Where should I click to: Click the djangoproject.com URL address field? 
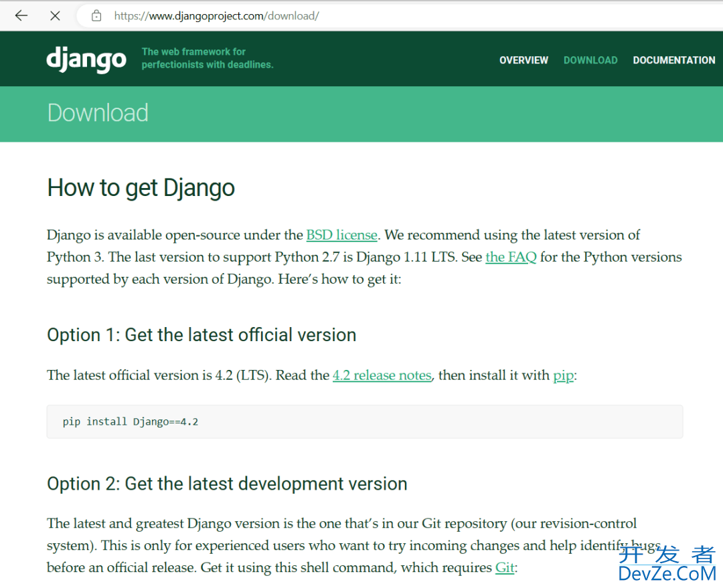tap(400, 15)
